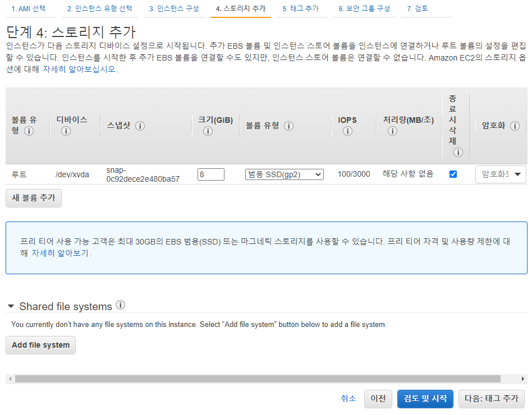
Task: Click 새 볼륨 추가 button
Action: (x=34, y=198)
